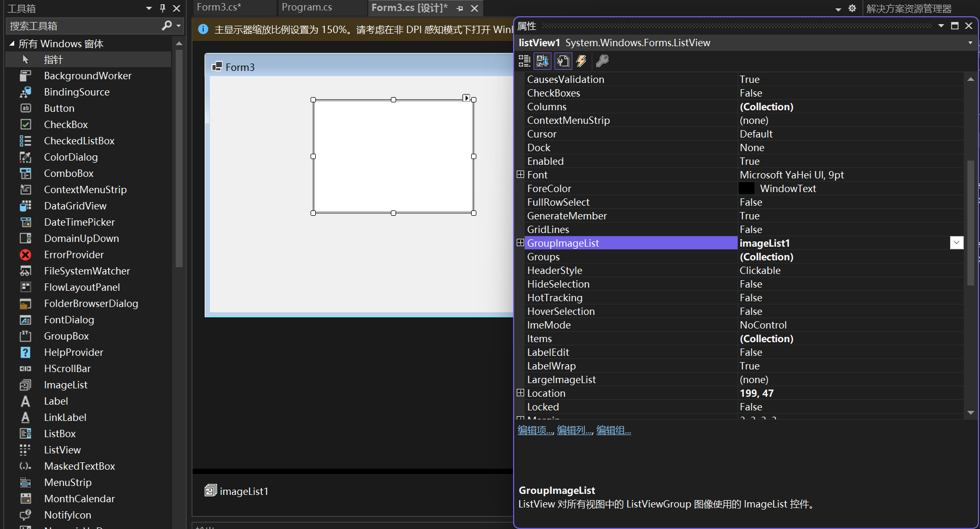Select the ImageList control in the Toolbox
This screenshot has height=529, width=980.
tap(66, 385)
